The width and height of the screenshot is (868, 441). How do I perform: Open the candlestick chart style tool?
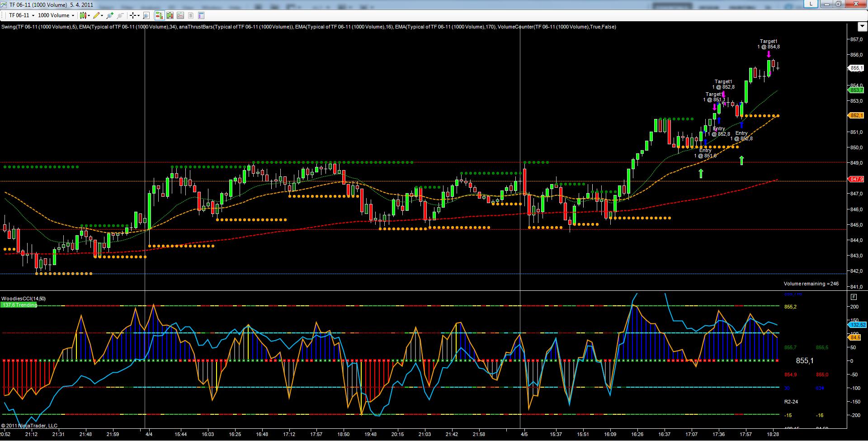coord(83,15)
